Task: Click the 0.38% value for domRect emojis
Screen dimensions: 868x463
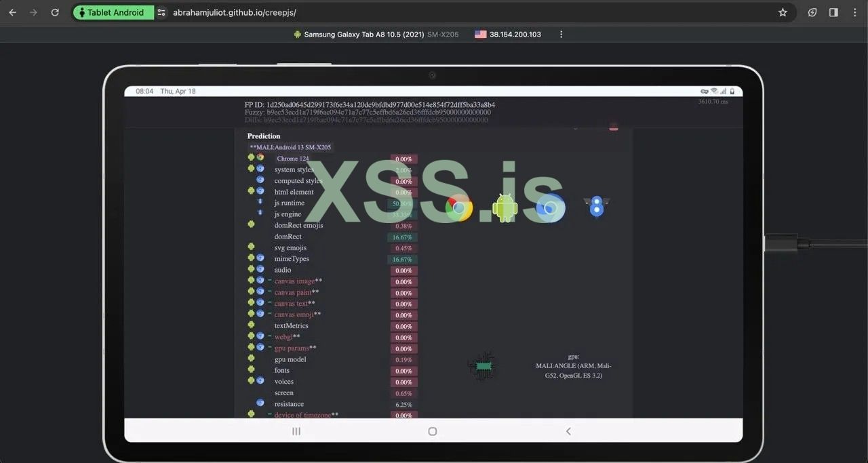Action: tap(403, 226)
